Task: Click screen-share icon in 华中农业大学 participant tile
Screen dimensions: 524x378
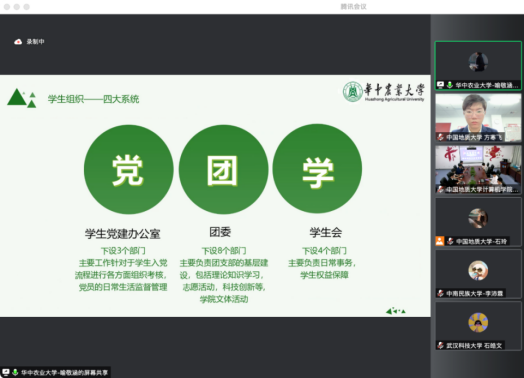Action: (440, 85)
